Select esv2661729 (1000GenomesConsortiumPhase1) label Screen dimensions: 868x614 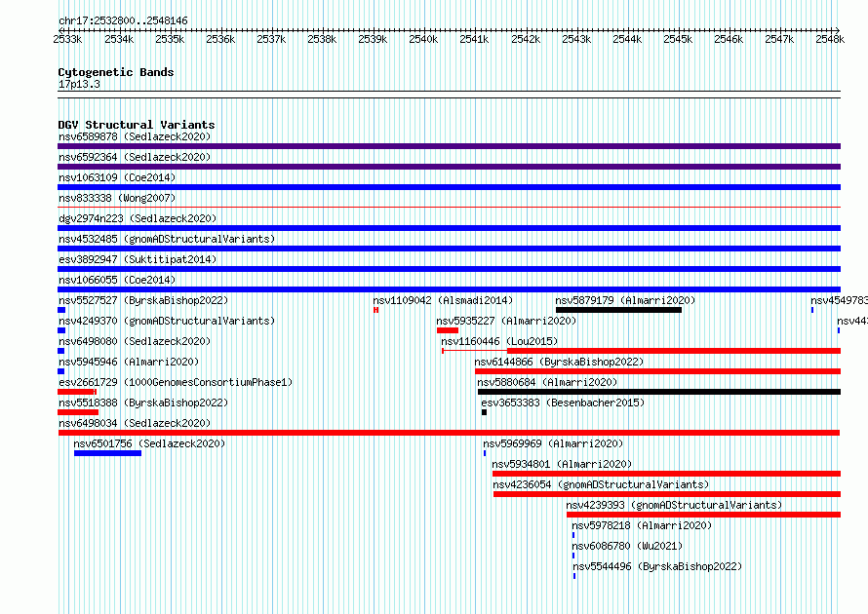(176, 382)
